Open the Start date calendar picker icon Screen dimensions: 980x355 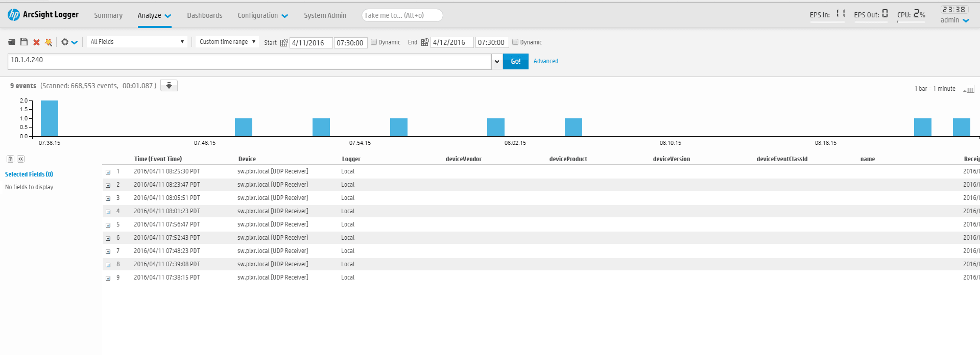click(x=284, y=43)
